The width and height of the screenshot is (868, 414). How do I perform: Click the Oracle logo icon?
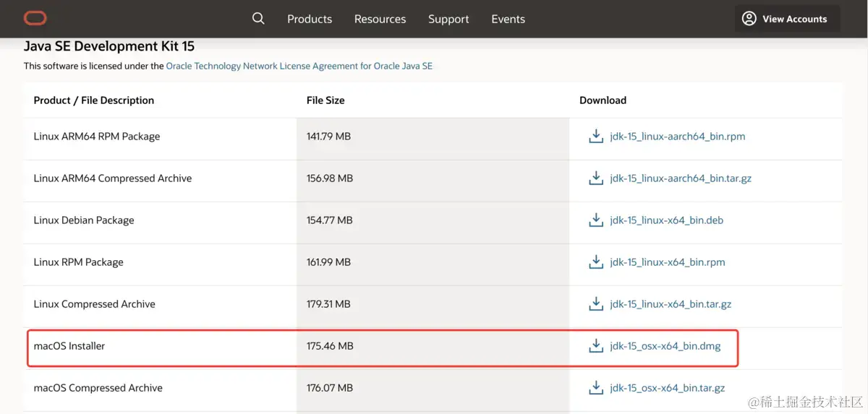point(35,19)
